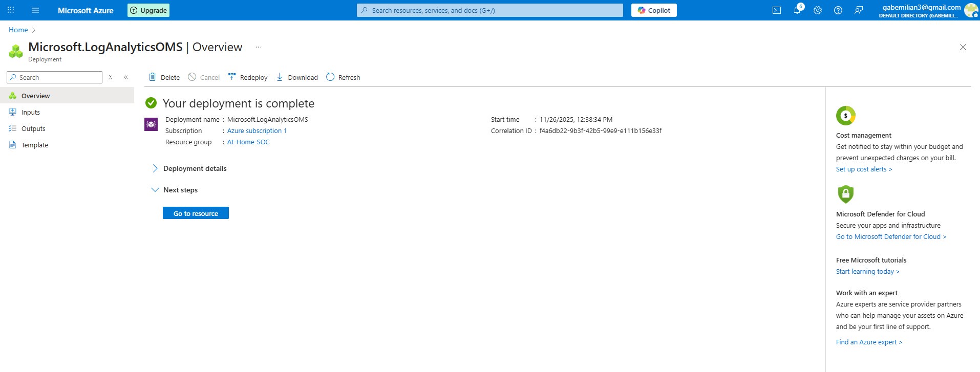The height and width of the screenshot is (372, 980).
Task: Click the sidebar search expand/collapse-all icon
Action: point(110,77)
